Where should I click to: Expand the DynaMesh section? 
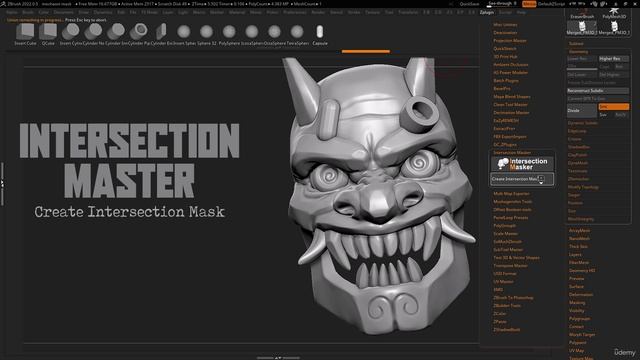tap(578, 163)
